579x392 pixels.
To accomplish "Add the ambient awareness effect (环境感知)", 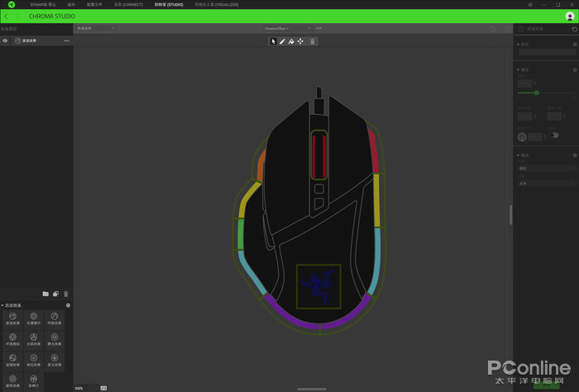I will tap(12, 339).
